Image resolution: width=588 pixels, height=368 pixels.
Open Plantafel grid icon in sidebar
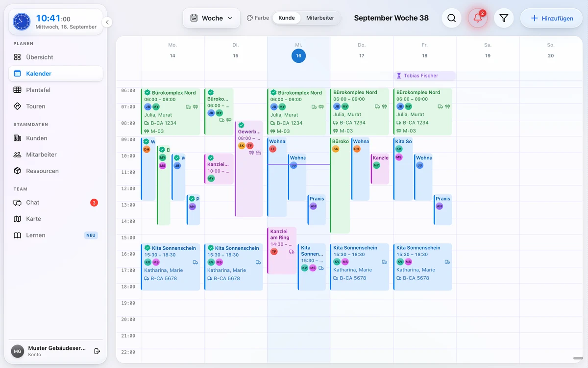[x=17, y=90]
